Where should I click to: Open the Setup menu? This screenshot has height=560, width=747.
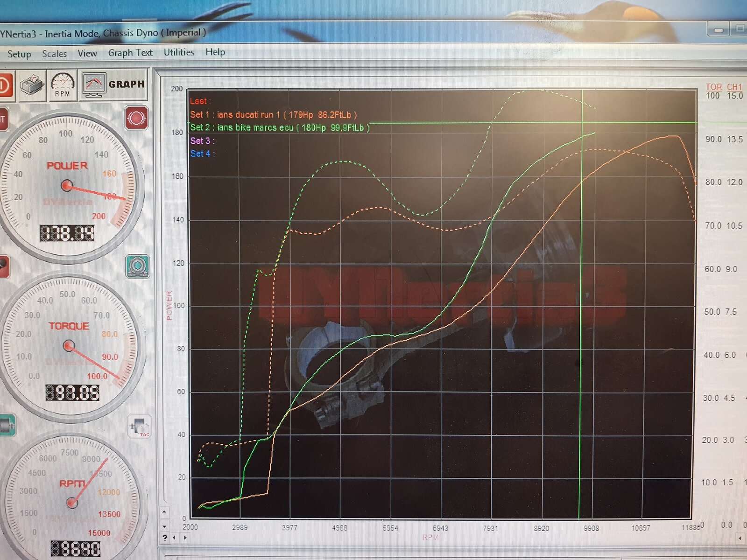click(19, 54)
